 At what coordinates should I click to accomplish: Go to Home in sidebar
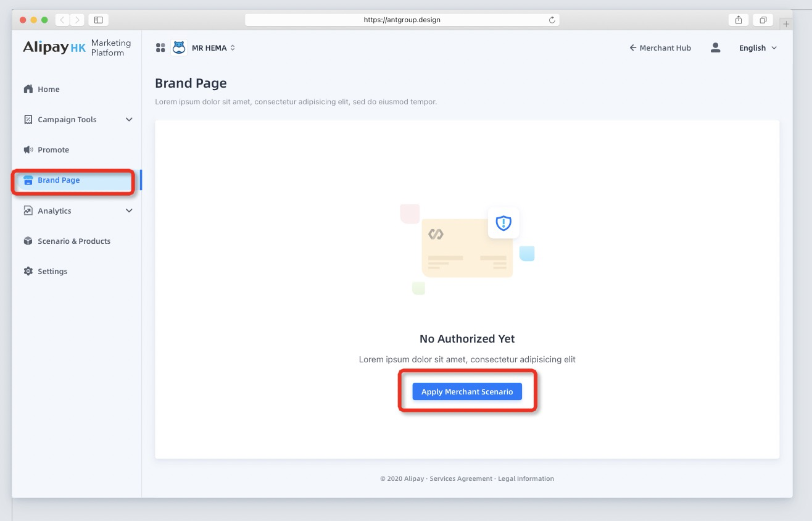[48, 90]
